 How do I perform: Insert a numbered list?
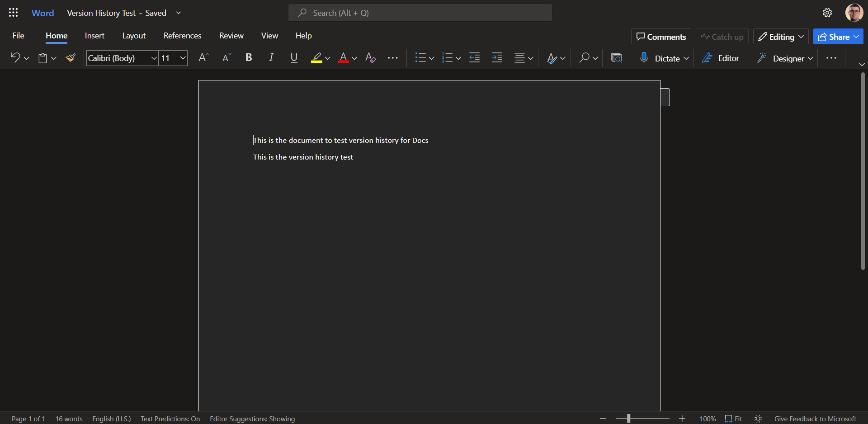pos(447,58)
